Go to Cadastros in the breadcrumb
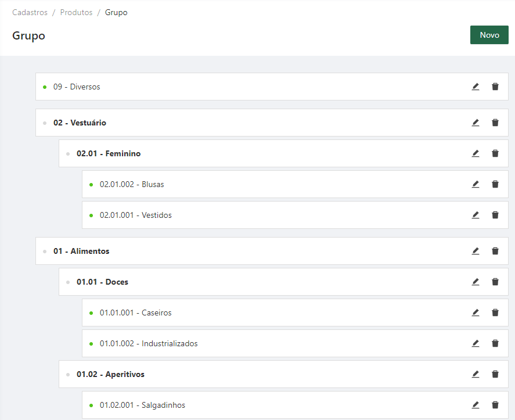515x420 pixels. 30,12
